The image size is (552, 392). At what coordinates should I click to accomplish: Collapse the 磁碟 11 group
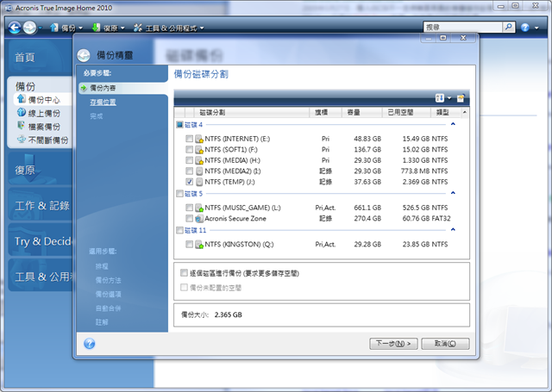tap(453, 229)
